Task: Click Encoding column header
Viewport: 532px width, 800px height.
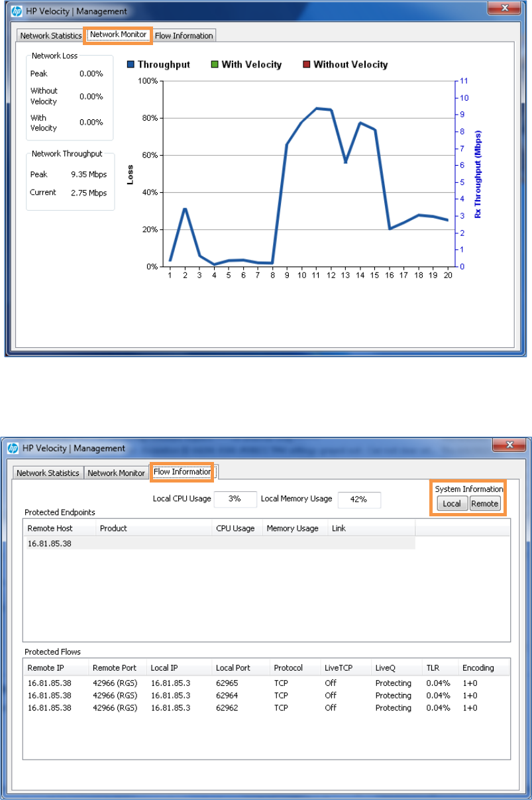Action: click(x=484, y=668)
